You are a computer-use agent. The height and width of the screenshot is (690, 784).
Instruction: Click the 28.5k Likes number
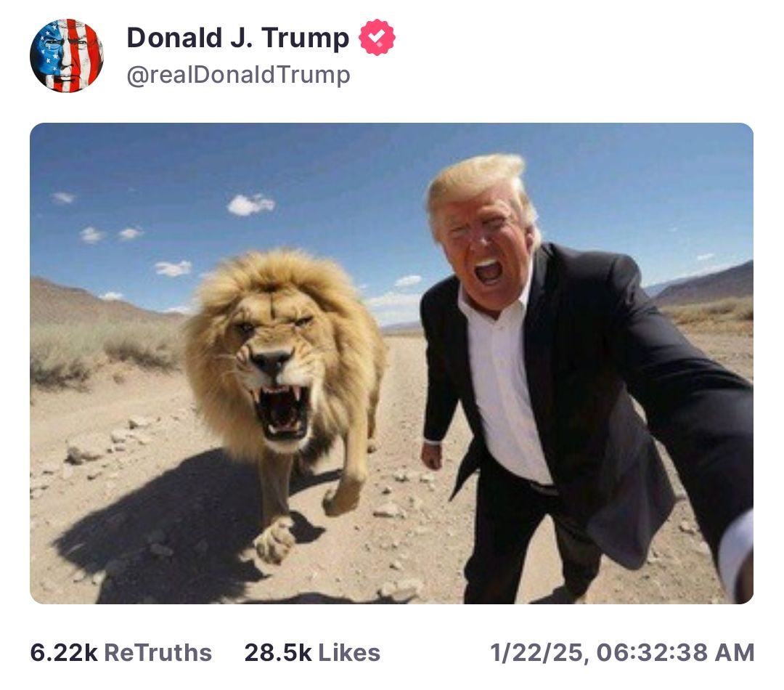coord(278,652)
